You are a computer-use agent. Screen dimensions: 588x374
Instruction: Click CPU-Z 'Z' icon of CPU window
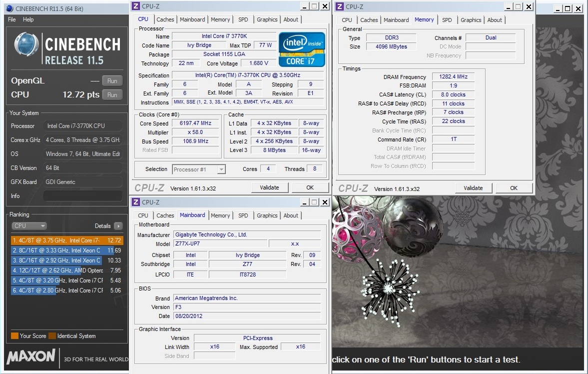click(136, 6)
